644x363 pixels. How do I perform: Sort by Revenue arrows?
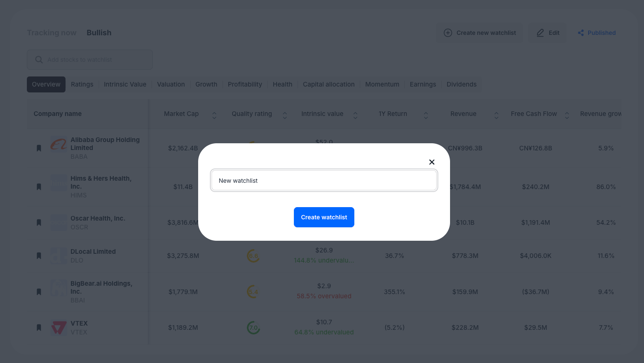(x=496, y=115)
